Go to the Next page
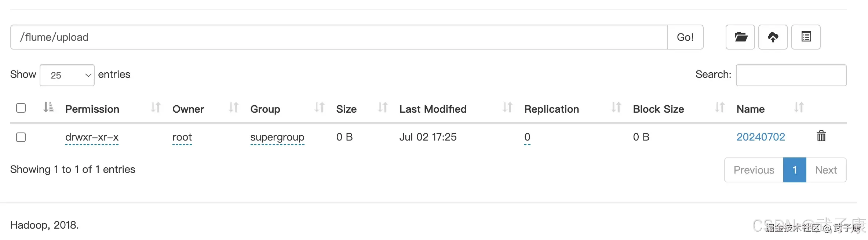This screenshot has width=868, height=240. click(826, 170)
